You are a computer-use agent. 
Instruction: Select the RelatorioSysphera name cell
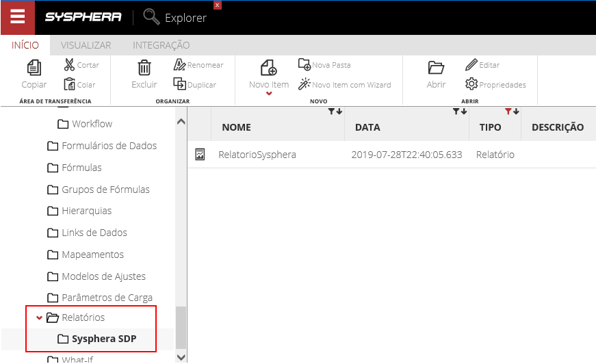click(257, 155)
